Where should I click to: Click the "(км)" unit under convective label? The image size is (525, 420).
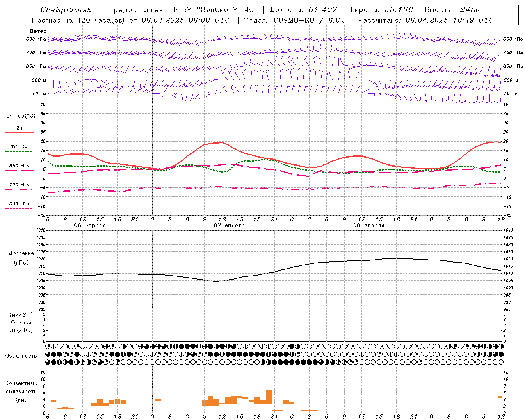click(x=21, y=399)
